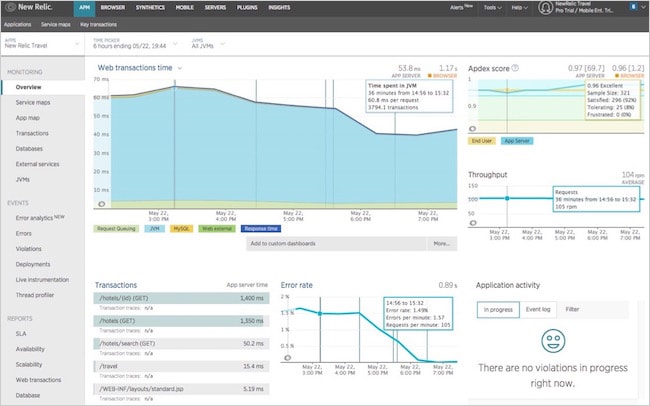Click the zoom icon on Apdex chart

point(472,129)
